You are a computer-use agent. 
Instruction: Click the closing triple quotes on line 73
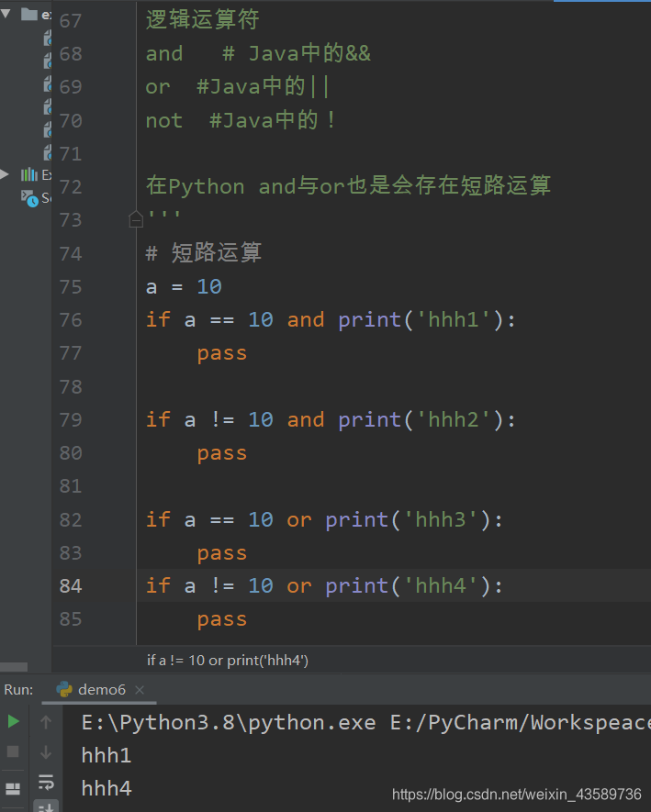[x=163, y=215]
